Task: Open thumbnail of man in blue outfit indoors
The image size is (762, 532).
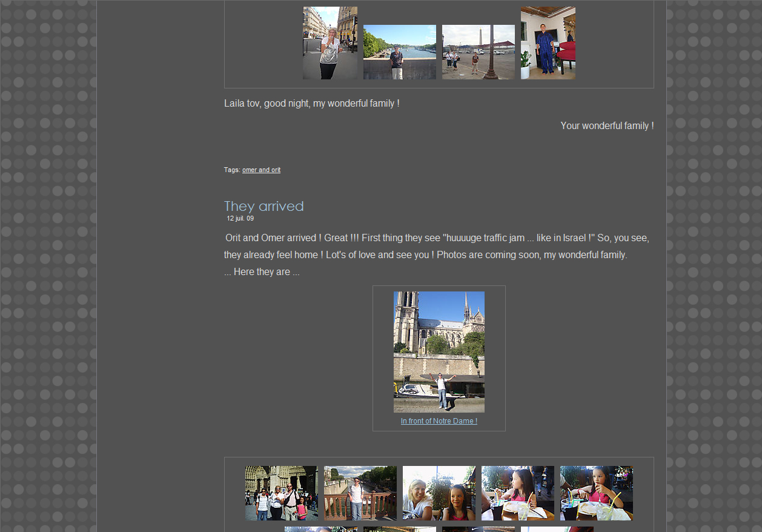Action: 548,43
